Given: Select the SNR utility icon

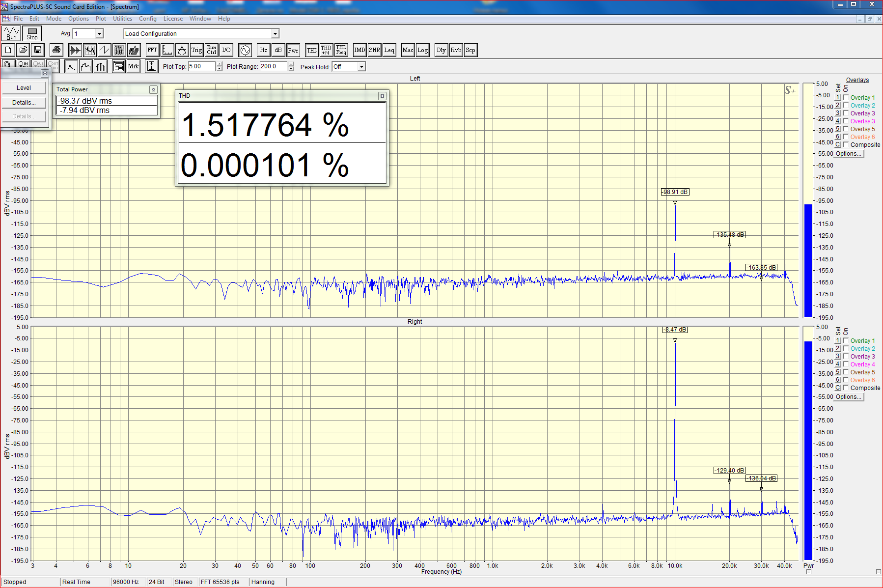Looking at the screenshot, I should (374, 50).
